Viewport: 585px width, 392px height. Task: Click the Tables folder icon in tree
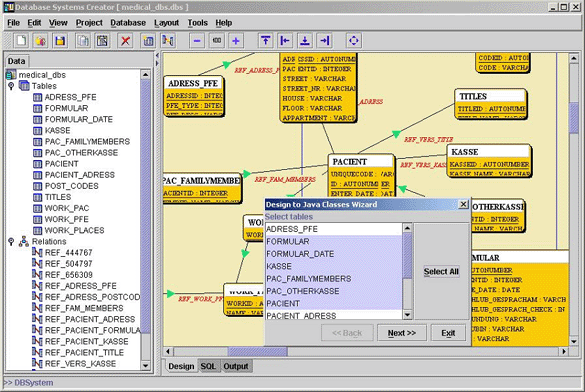[24, 86]
